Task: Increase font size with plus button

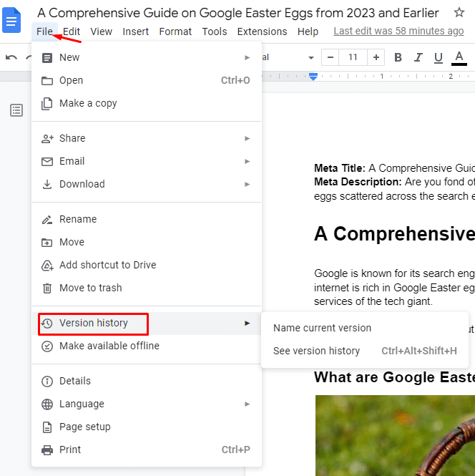Action: point(376,57)
